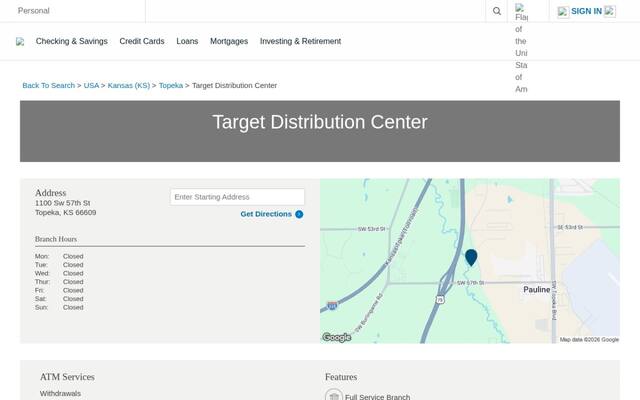
Task: Click the Full Service Branch icon
Action: coord(333,395)
